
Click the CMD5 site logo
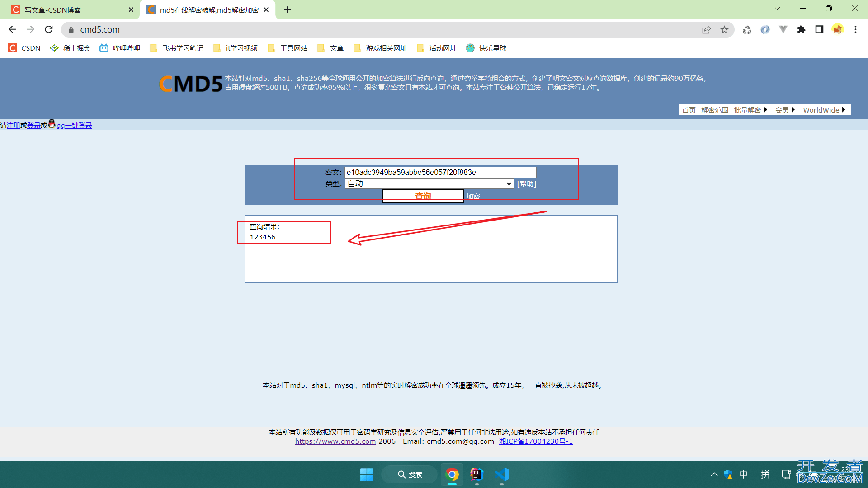[x=191, y=84]
